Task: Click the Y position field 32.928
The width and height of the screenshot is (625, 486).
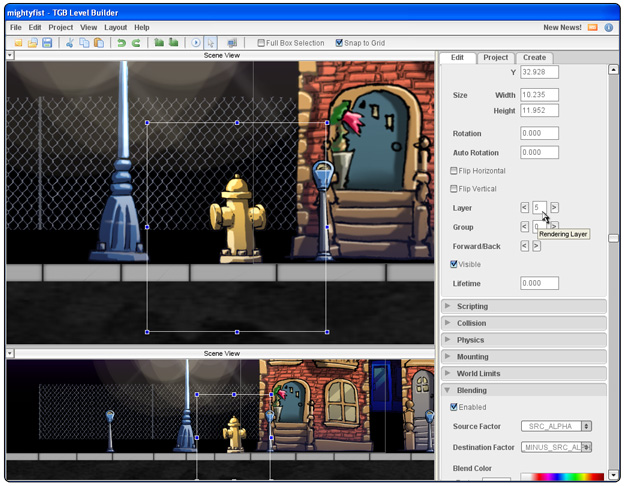Action: 539,72
